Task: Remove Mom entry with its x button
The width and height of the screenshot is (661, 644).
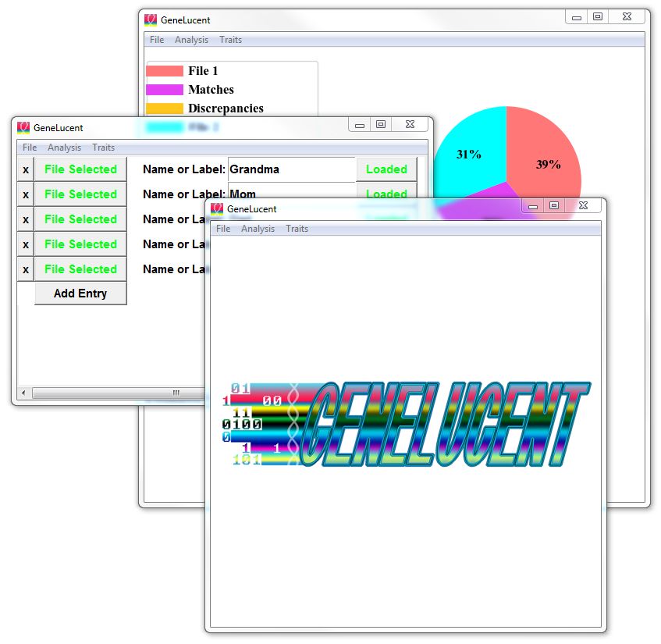Action: tap(26, 194)
